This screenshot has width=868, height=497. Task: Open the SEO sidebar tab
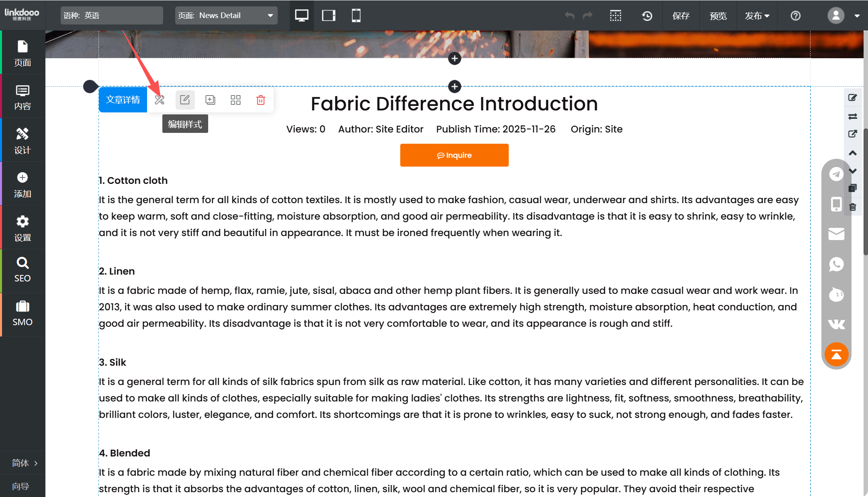click(23, 270)
